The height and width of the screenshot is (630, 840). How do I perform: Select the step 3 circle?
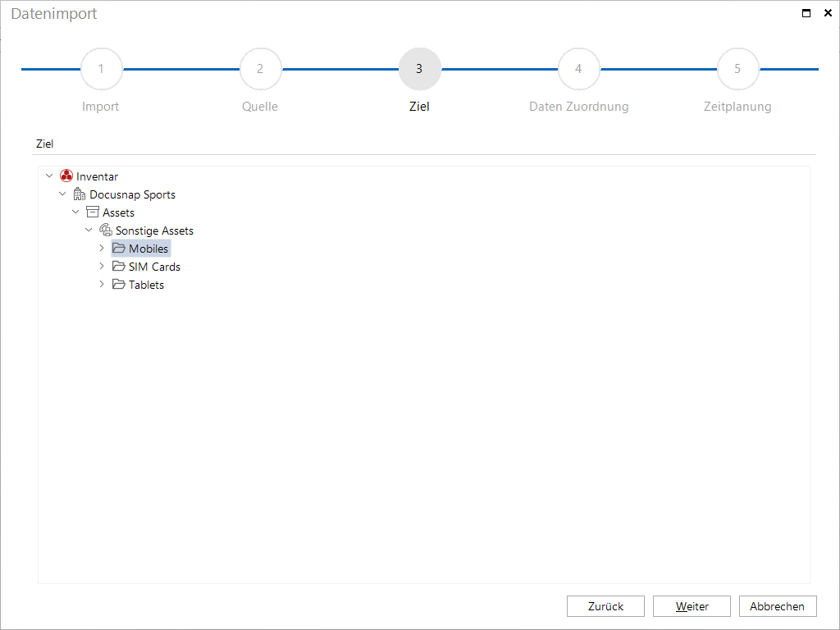pyautogui.click(x=419, y=69)
